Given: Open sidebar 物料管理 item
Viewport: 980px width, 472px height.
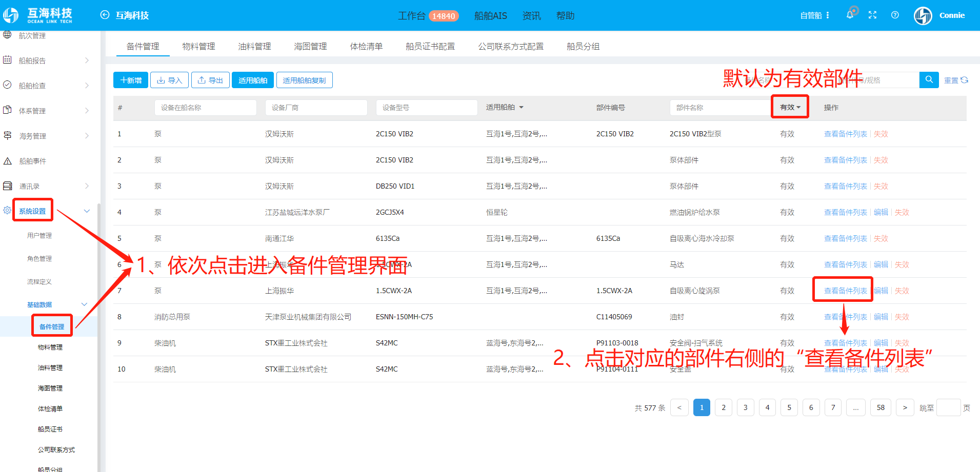Looking at the screenshot, I should tap(50, 347).
